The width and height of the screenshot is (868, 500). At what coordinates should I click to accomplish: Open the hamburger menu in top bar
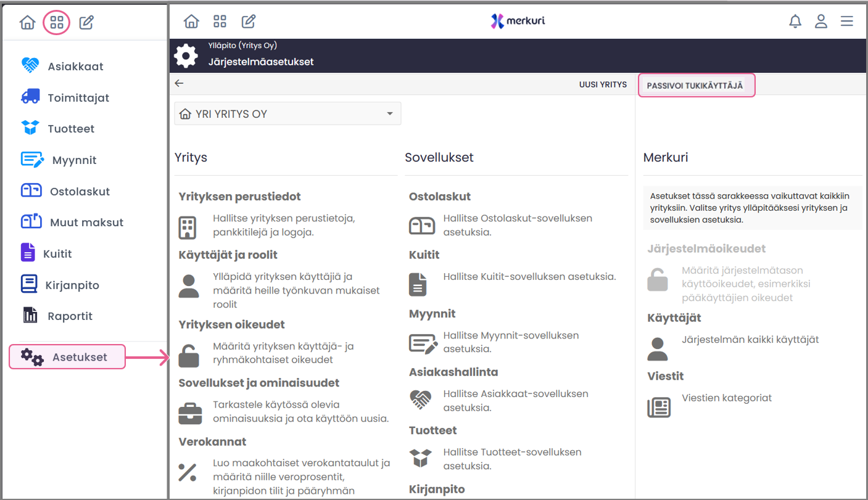click(x=846, y=22)
